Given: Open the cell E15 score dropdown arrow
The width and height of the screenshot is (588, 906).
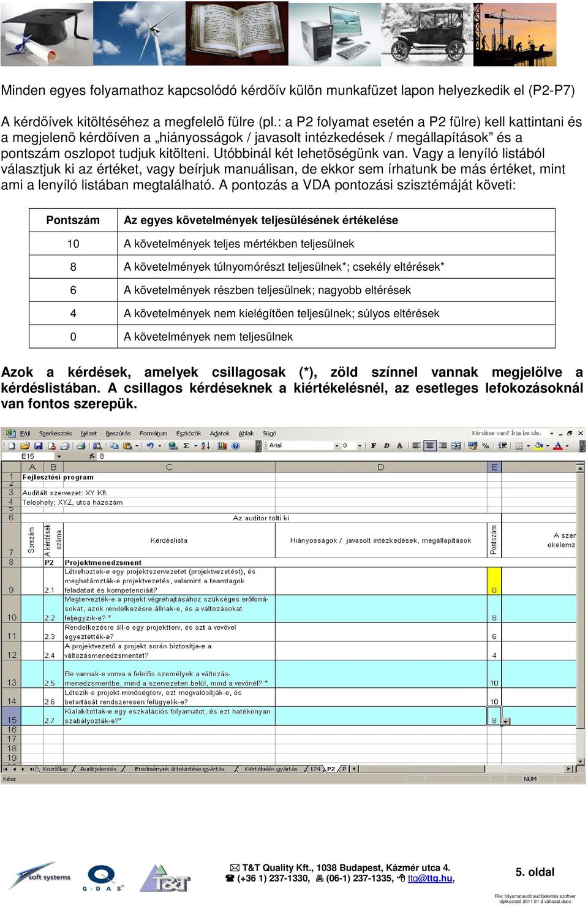Looking at the screenshot, I should tap(505, 722).
